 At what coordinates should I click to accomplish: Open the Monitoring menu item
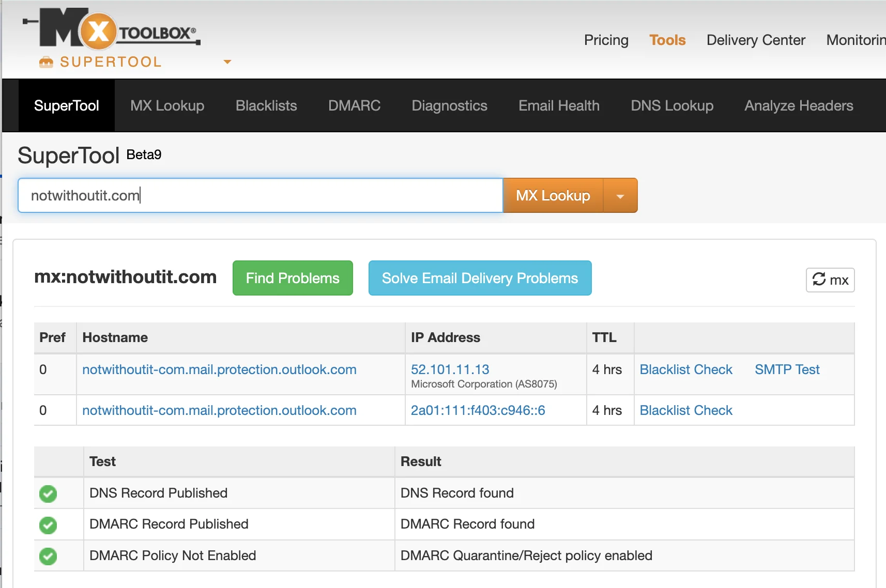[856, 40]
